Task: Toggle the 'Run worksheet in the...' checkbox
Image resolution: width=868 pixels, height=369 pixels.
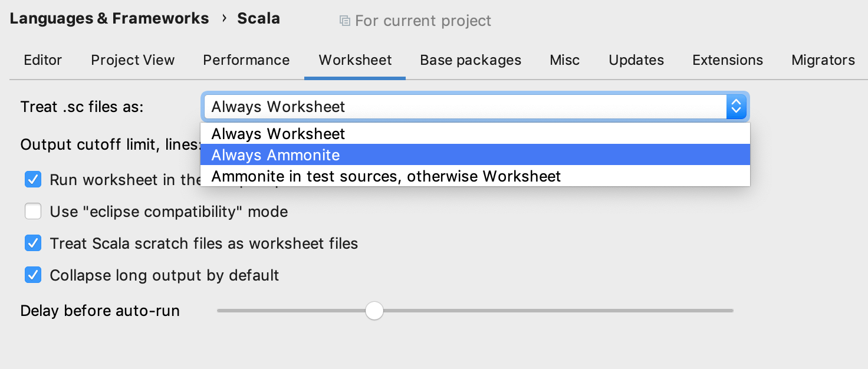Action: pos(33,180)
